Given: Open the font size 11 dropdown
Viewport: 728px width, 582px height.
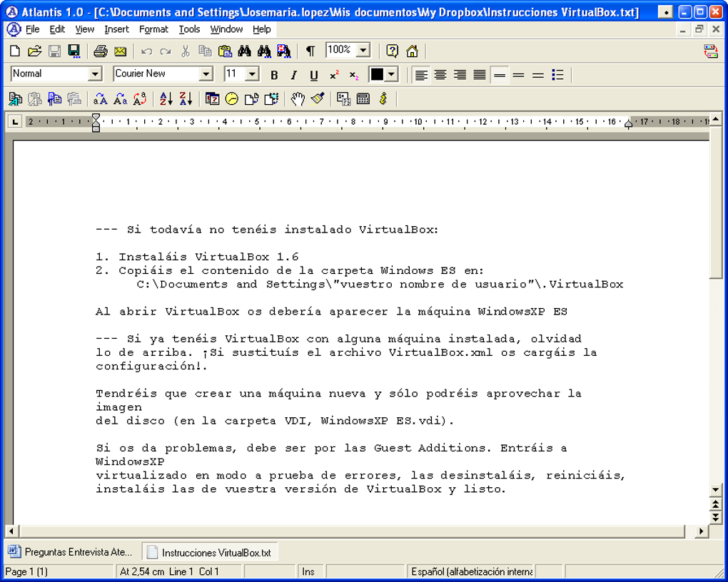Looking at the screenshot, I should (x=252, y=73).
